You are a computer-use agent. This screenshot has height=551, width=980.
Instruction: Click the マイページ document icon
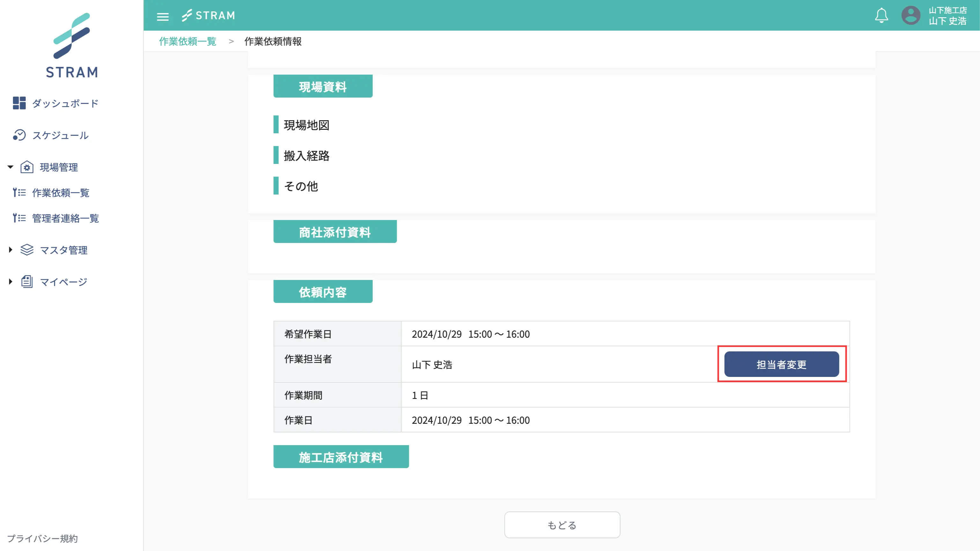(x=27, y=282)
